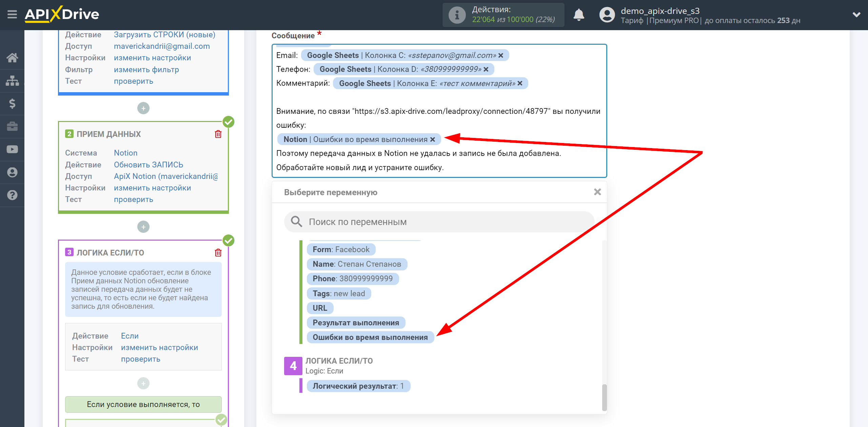Open the briefcase sidebar icon
Screen dimensions: 868x427
(12, 126)
